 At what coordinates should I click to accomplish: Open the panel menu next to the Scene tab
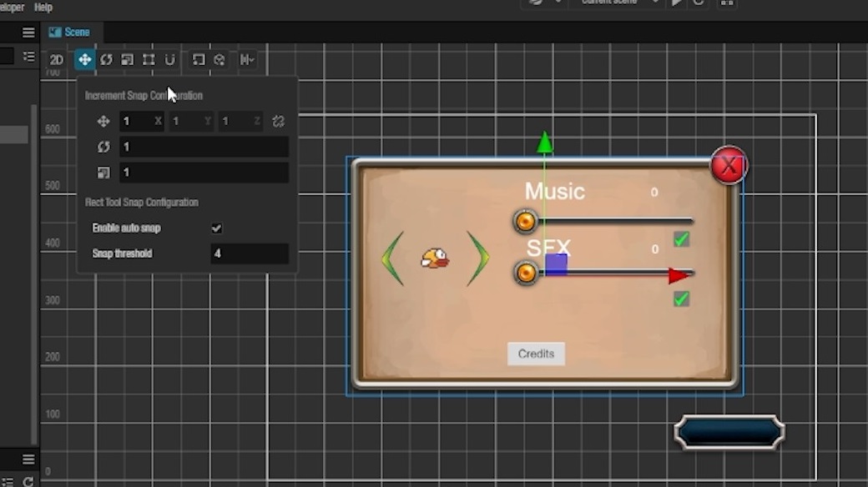28,33
